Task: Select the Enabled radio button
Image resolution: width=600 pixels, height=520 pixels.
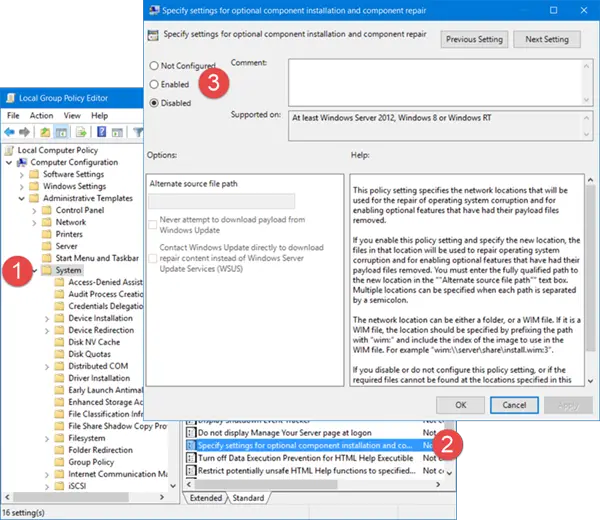Action: pyautogui.click(x=154, y=84)
